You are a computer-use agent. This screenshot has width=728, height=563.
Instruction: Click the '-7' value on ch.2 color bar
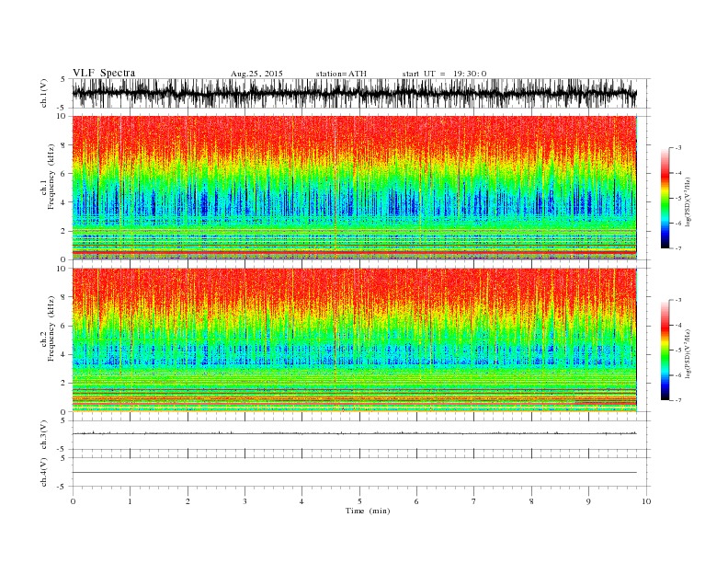pyautogui.click(x=678, y=400)
